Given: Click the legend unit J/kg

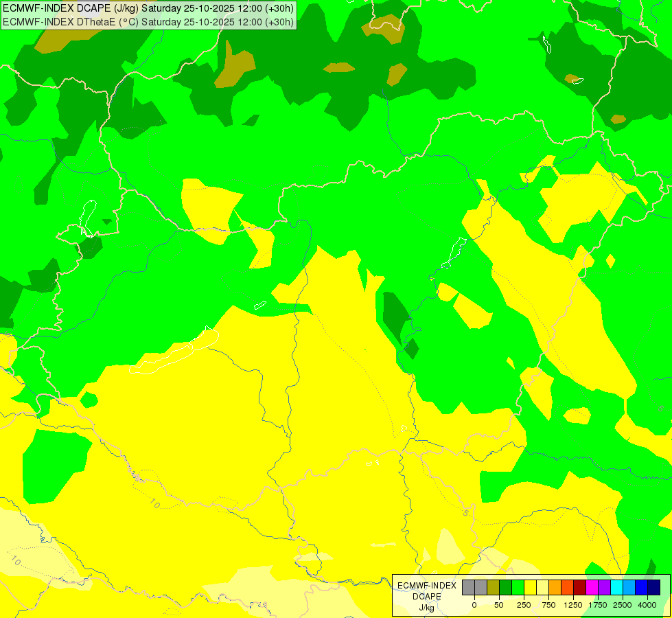Looking at the screenshot, I should pos(427,608).
